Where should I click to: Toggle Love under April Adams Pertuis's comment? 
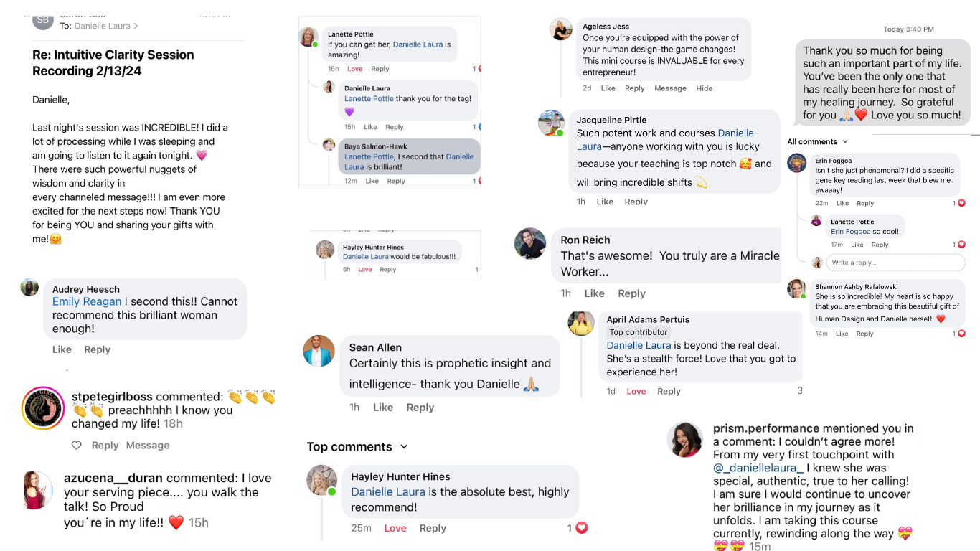[x=636, y=391]
